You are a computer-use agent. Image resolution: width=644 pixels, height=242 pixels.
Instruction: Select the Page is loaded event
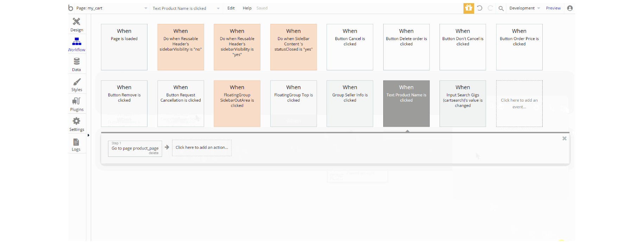click(124, 47)
